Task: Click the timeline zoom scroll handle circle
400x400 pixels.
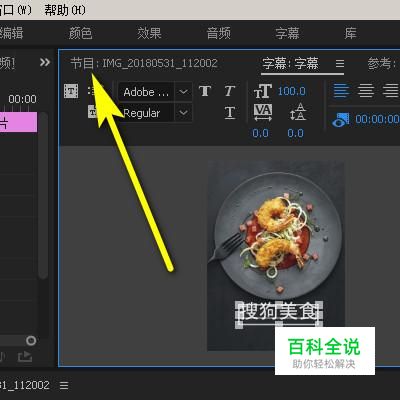Action: [x=31, y=341]
